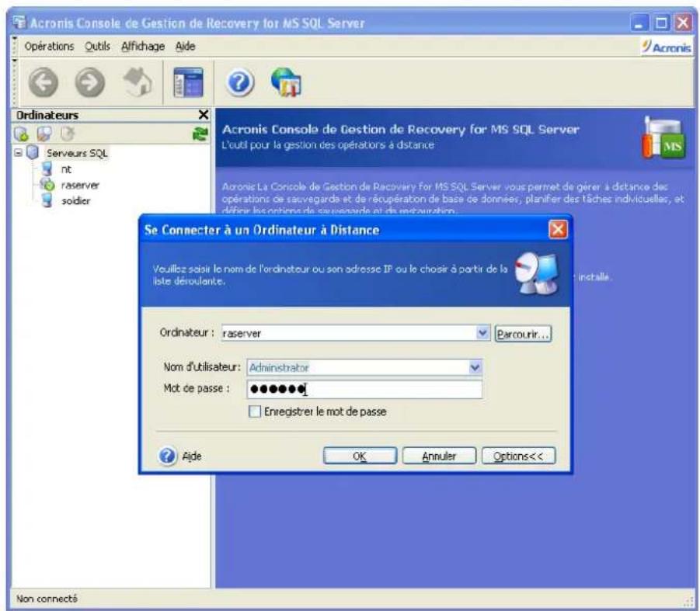This screenshot has height=611, width=700.
Task: Open the Aide menu
Action: coord(185,47)
